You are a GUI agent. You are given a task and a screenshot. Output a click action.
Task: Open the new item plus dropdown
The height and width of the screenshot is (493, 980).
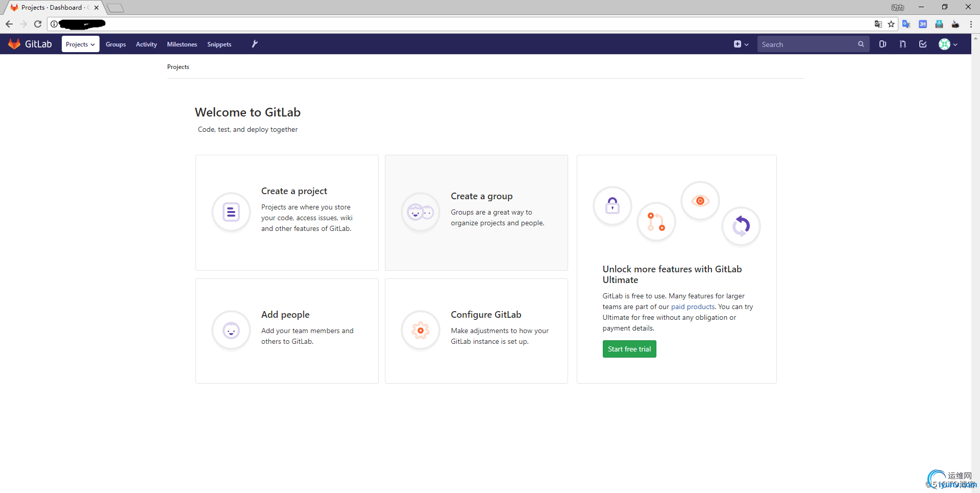(741, 44)
